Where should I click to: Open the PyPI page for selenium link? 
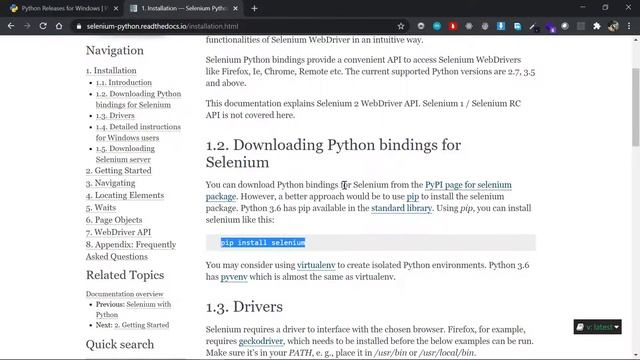pyautogui.click(x=468, y=185)
